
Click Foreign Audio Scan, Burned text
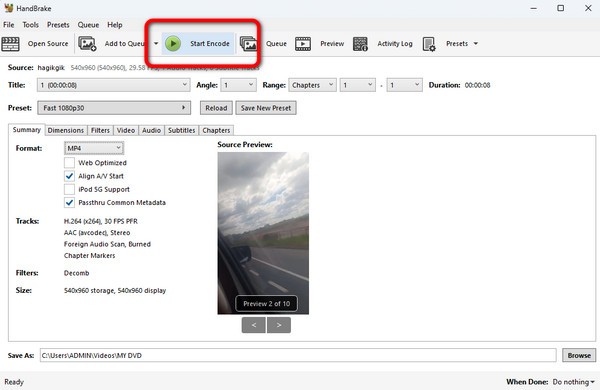pos(107,244)
